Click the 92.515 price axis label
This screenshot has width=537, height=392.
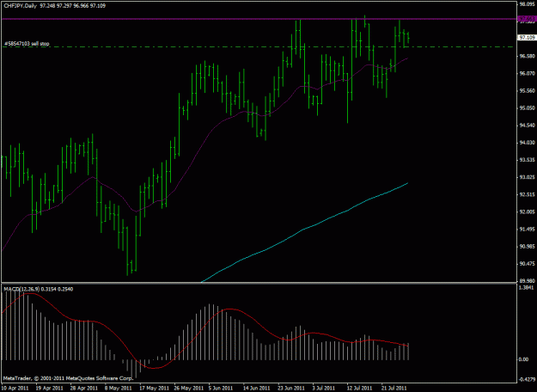[527, 194]
